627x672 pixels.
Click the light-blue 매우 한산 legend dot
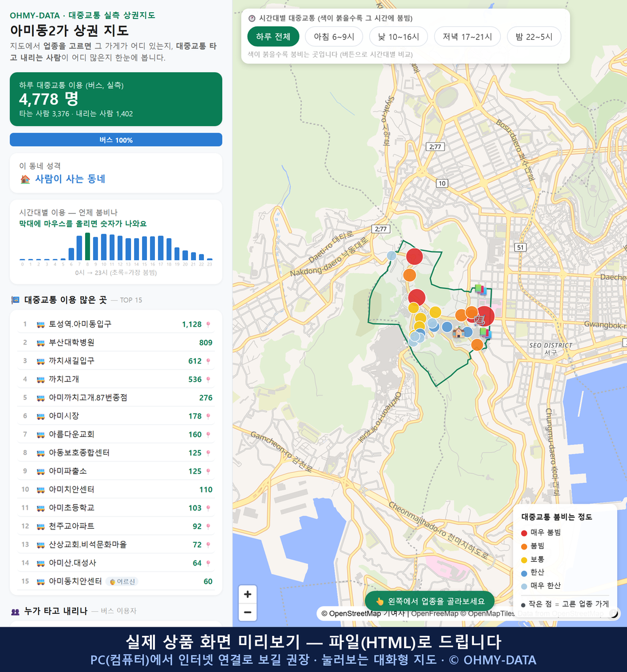tap(524, 586)
